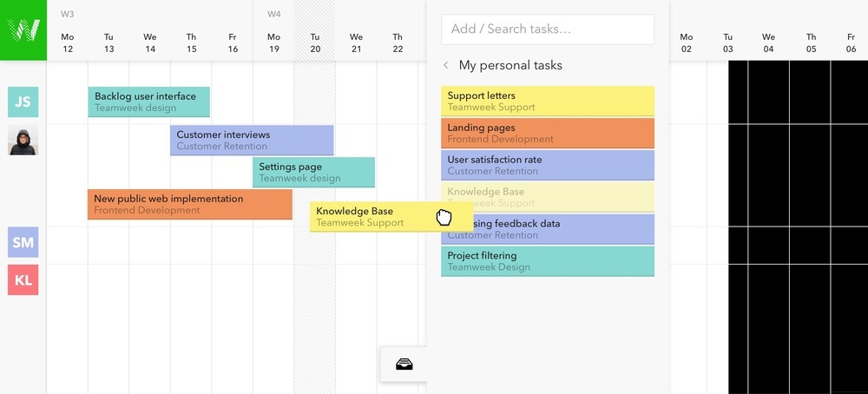The image size is (868, 394).
Task: Click the We 04 date header
Action: pyautogui.click(x=768, y=43)
